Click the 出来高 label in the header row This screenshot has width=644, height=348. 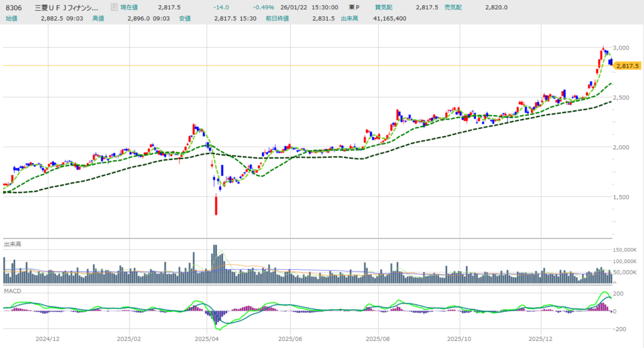(x=350, y=18)
